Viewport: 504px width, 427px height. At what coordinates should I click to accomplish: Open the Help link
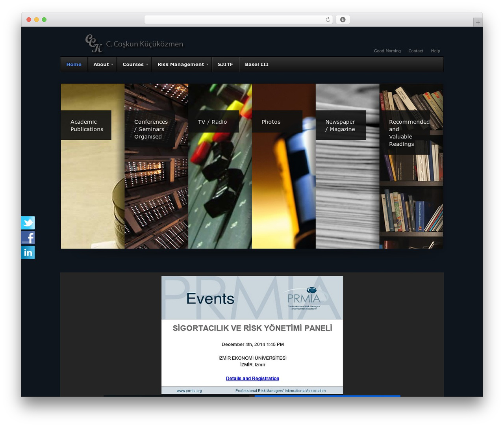[x=435, y=51]
